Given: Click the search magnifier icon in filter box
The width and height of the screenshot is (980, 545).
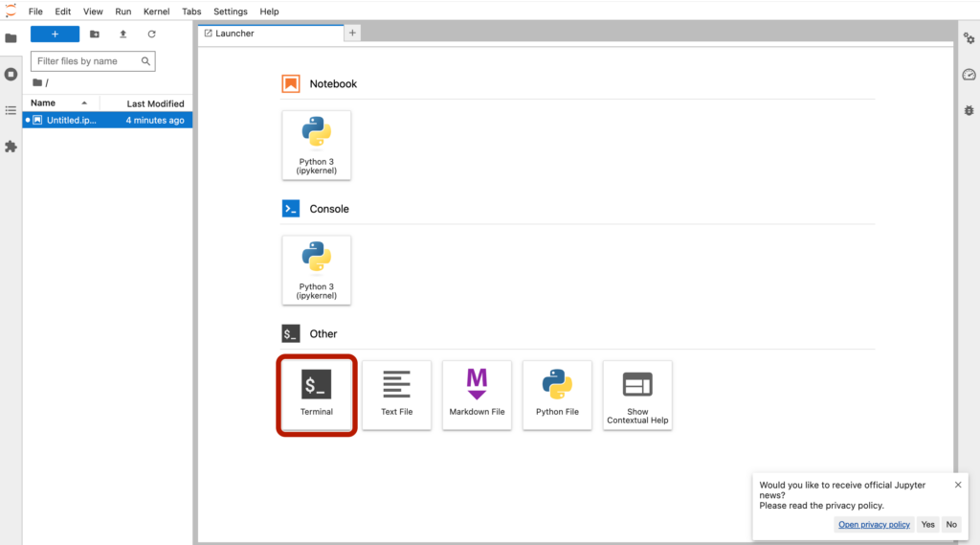Looking at the screenshot, I should pos(145,60).
